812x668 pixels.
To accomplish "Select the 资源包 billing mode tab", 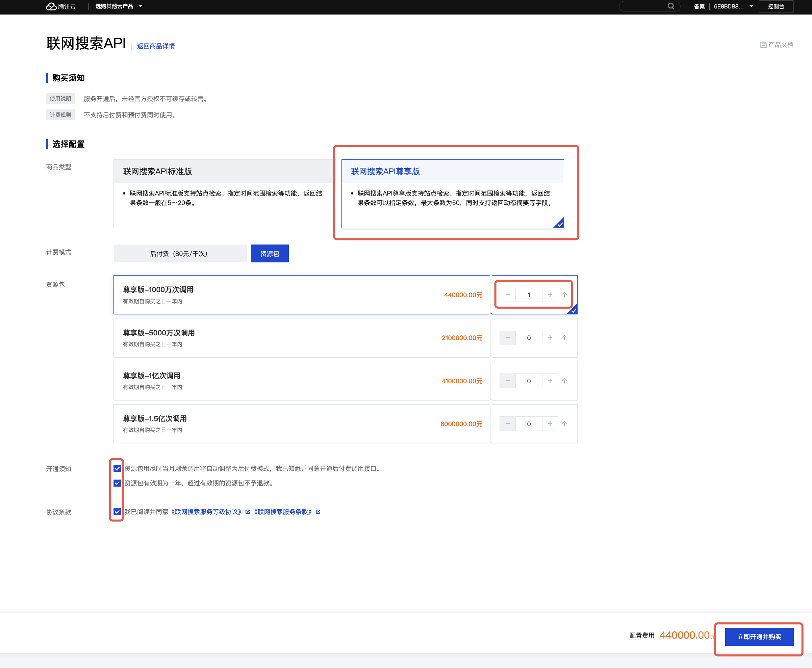I will [x=270, y=254].
